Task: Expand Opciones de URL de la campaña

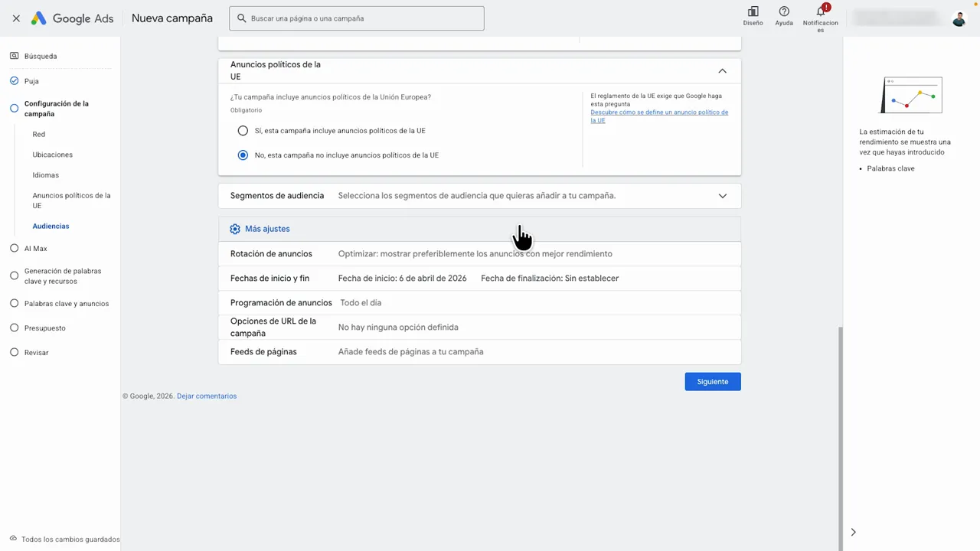Action: pyautogui.click(x=479, y=328)
